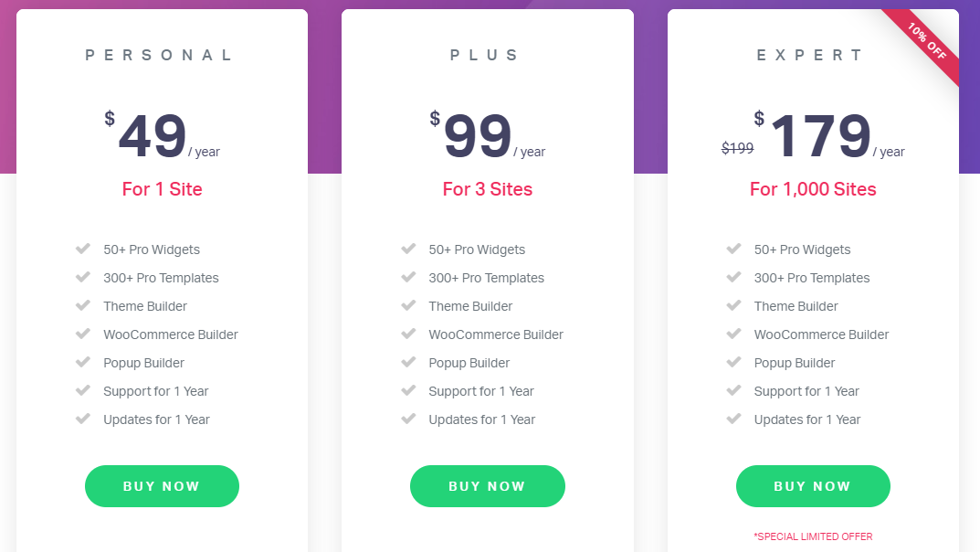Click the Special Limited Offer note
Image resolution: width=980 pixels, height=552 pixels.
coord(813,536)
